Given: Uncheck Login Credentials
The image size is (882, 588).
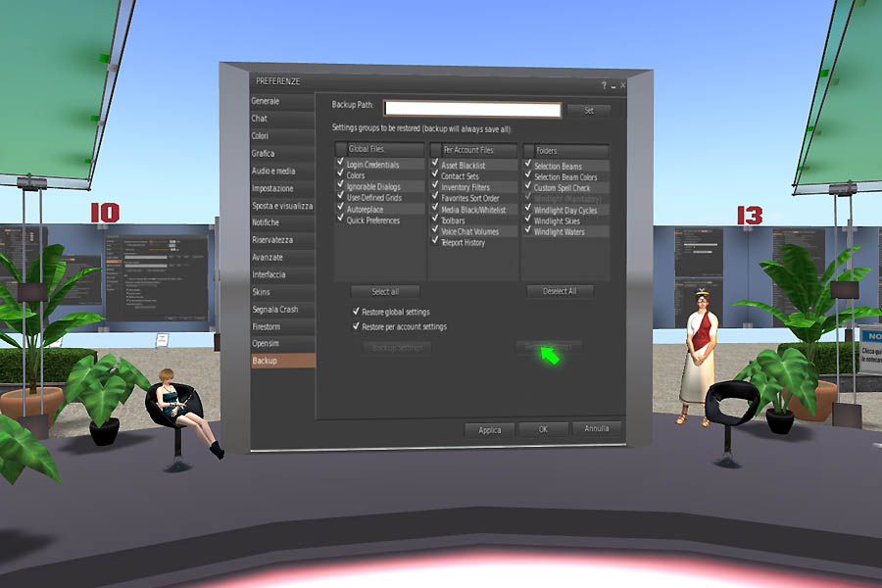Looking at the screenshot, I should click(x=340, y=164).
